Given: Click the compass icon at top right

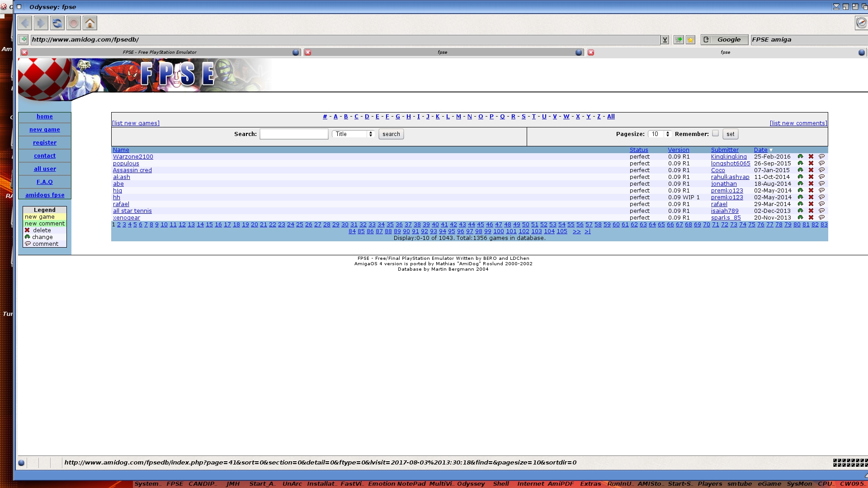Looking at the screenshot, I should point(861,23).
